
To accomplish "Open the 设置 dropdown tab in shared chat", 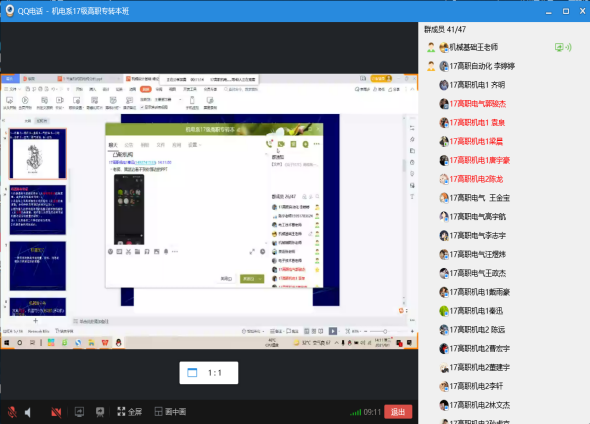I will [x=195, y=145].
